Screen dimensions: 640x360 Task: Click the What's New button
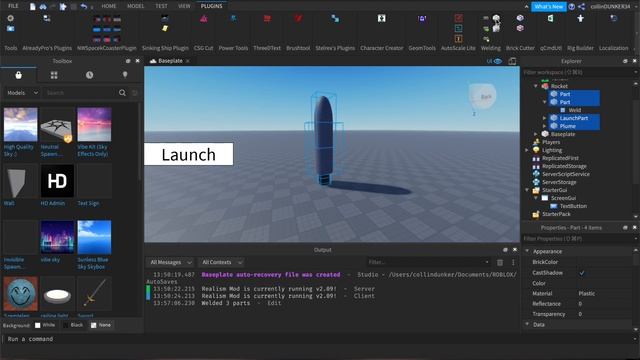coord(549,7)
